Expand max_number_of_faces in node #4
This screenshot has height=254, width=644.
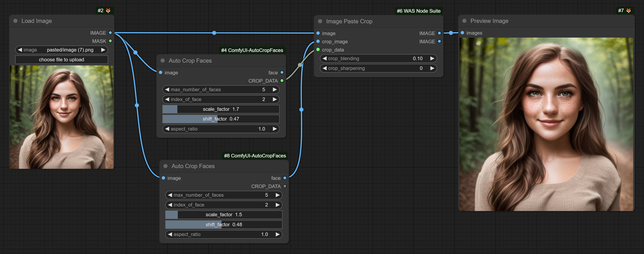point(276,89)
